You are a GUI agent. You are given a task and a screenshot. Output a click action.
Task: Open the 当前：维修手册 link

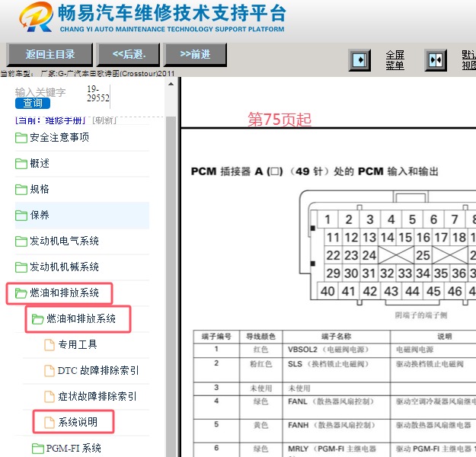[x=50, y=120]
